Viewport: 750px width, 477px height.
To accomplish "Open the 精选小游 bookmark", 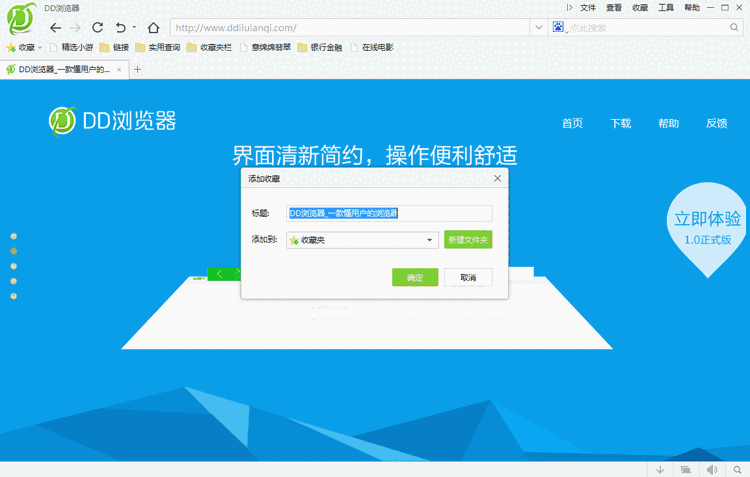I will pos(72,47).
